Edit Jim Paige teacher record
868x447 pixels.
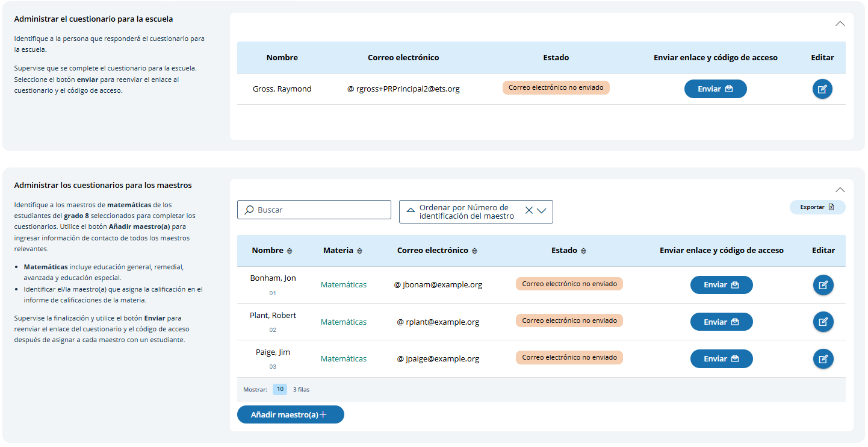coord(823,359)
